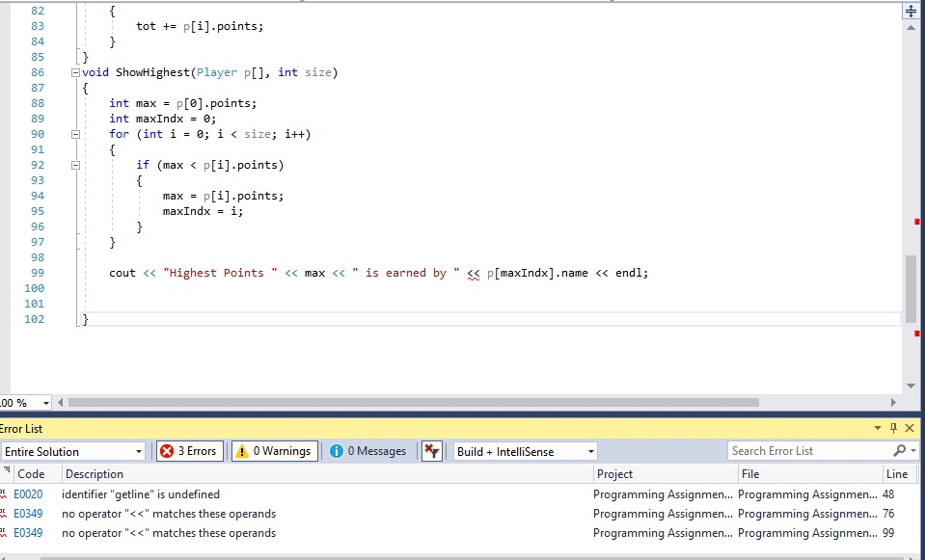
Task: Click the search magnifier icon in Error List
Action: (x=900, y=451)
